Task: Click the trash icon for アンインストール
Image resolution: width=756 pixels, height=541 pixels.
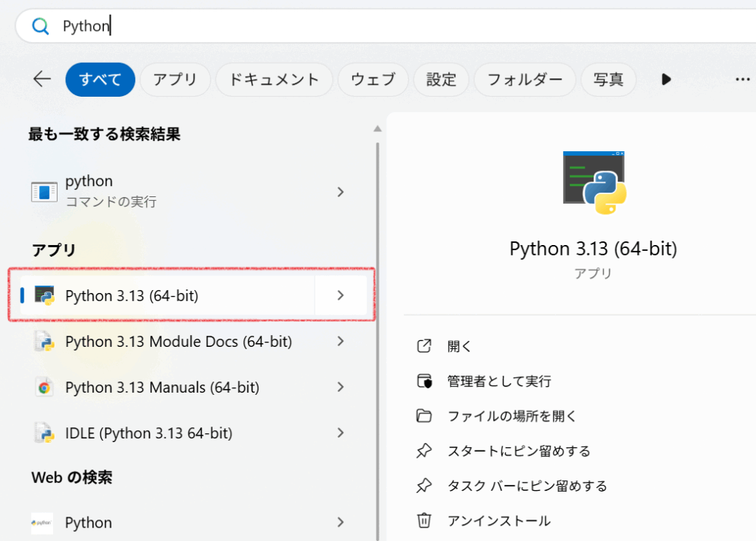Action: (x=424, y=520)
